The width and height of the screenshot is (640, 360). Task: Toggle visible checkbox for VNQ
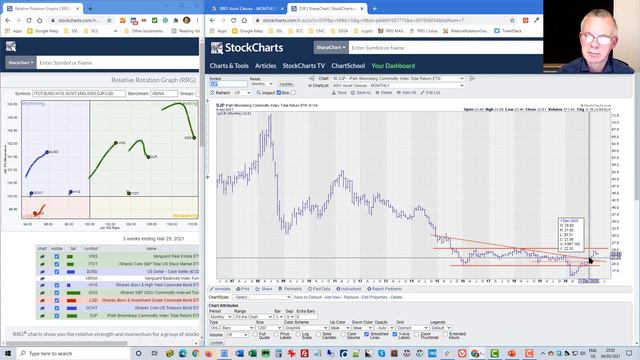57,257
